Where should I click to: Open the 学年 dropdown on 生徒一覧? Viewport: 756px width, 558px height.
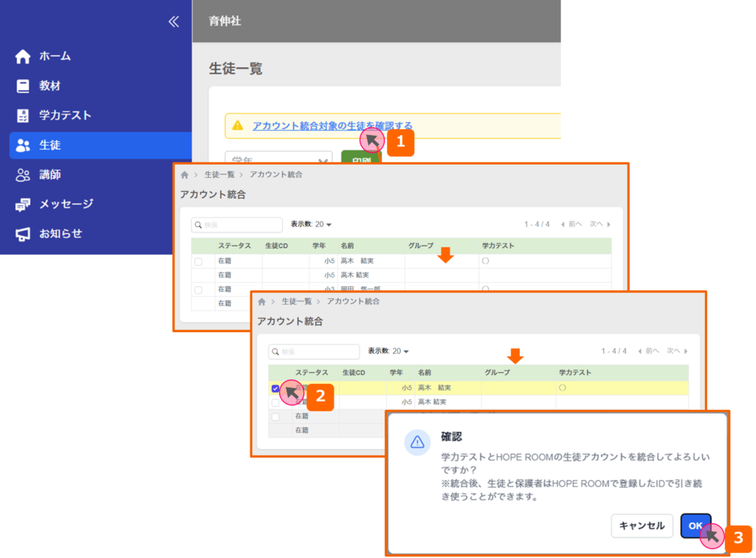[x=278, y=161]
